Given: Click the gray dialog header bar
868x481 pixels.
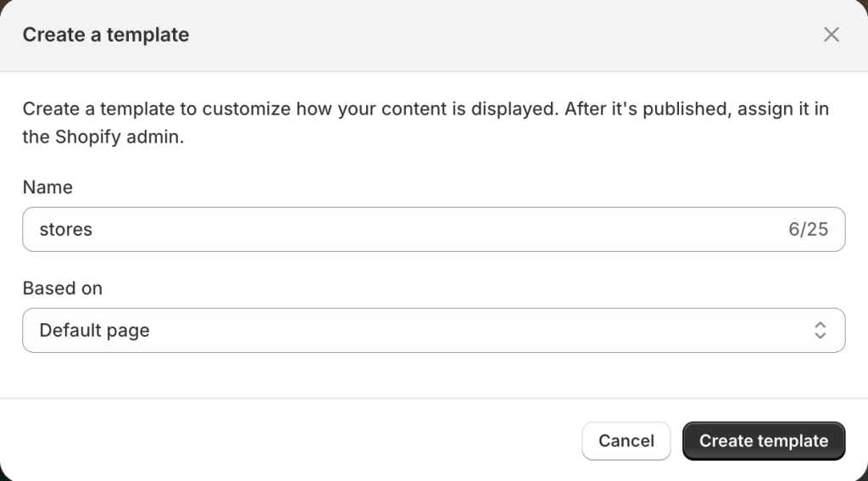Looking at the screenshot, I should coord(509,35).
